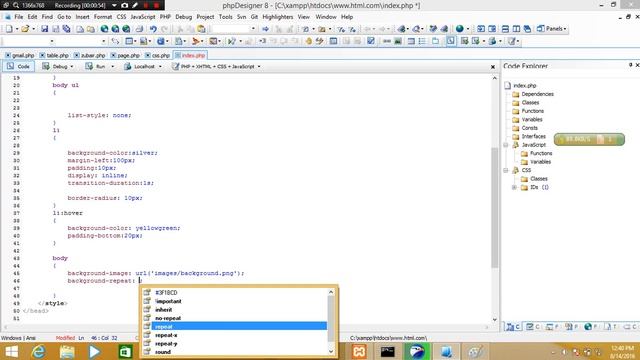Open the File menu
The image size is (640, 360).
[x=19, y=17]
